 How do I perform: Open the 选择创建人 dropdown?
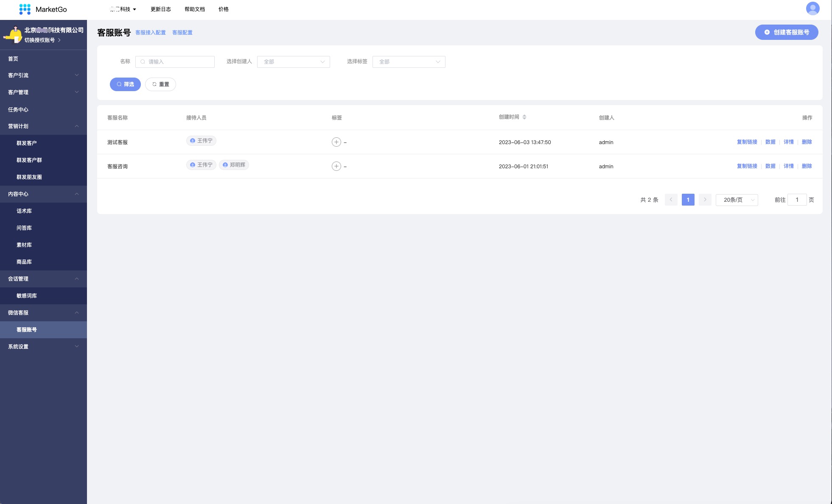point(293,62)
